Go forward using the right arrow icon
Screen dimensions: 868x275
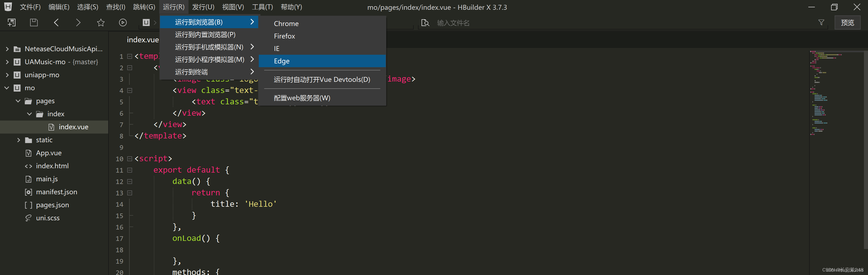coord(78,22)
